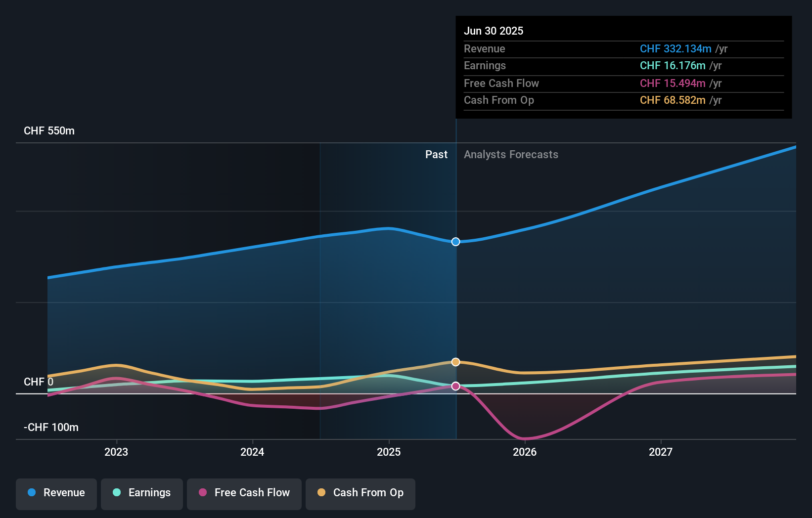Hide the Free Cash Flow line using the legend
The image size is (812, 518).
pyautogui.click(x=244, y=493)
